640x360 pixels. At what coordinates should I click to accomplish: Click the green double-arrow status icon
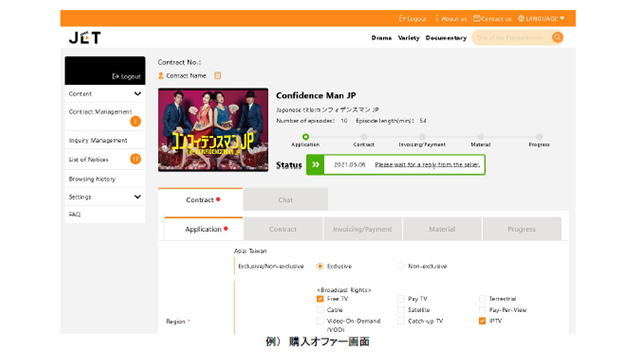coord(316,164)
